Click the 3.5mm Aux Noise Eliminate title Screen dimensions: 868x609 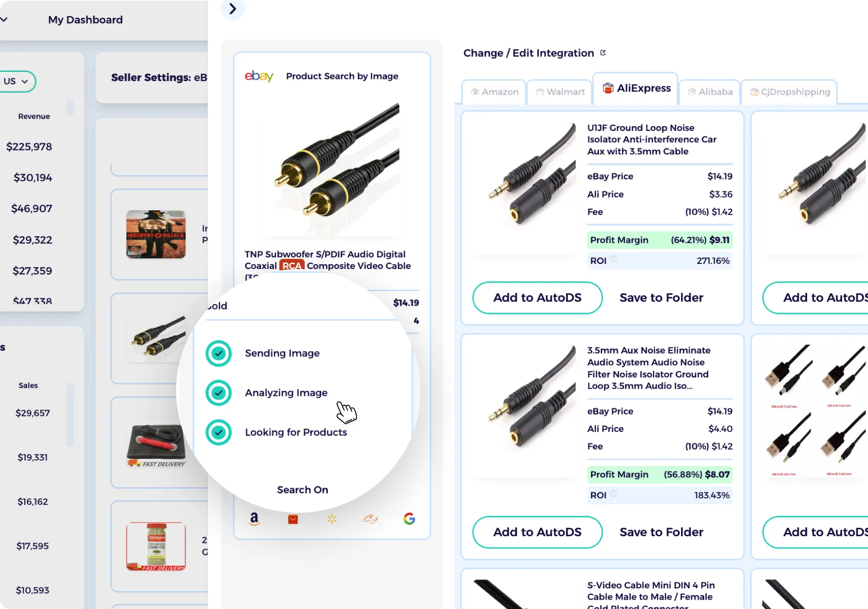point(649,368)
